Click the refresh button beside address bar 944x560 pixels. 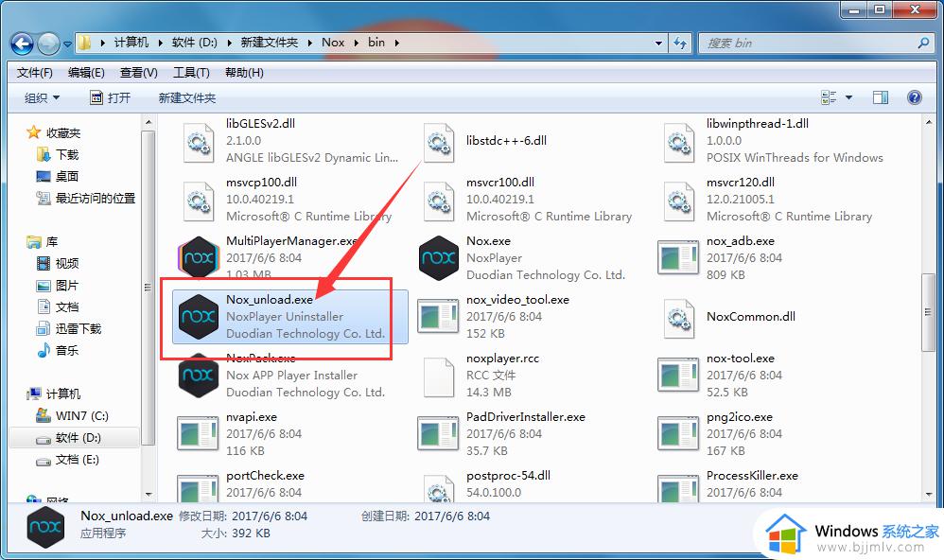680,43
